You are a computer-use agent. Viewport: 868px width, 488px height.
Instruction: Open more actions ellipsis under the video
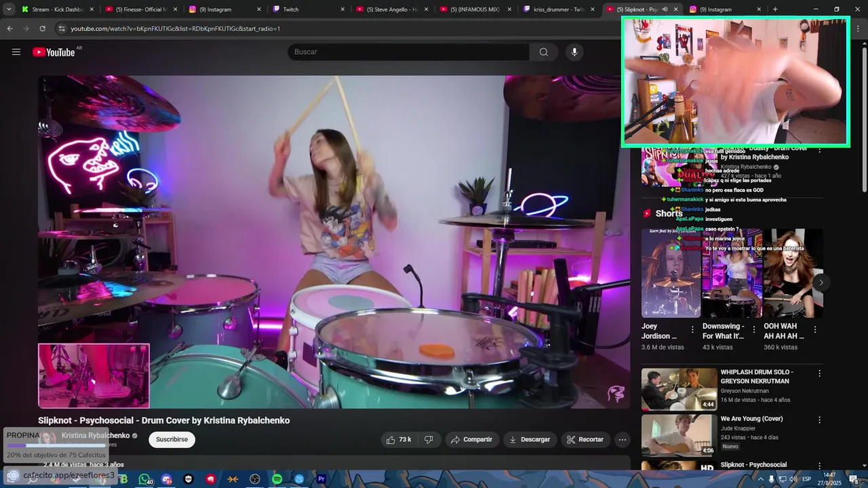(622, 439)
